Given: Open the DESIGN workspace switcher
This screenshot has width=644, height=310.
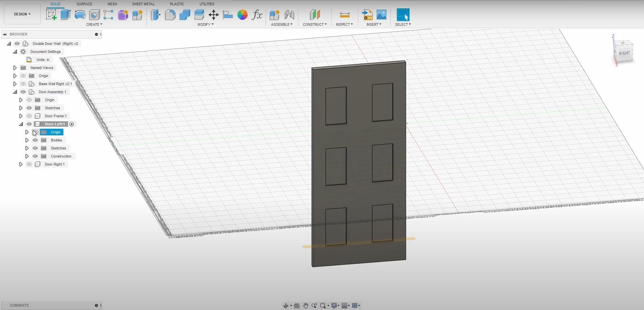Looking at the screenshot, I should tap(22, 14).
